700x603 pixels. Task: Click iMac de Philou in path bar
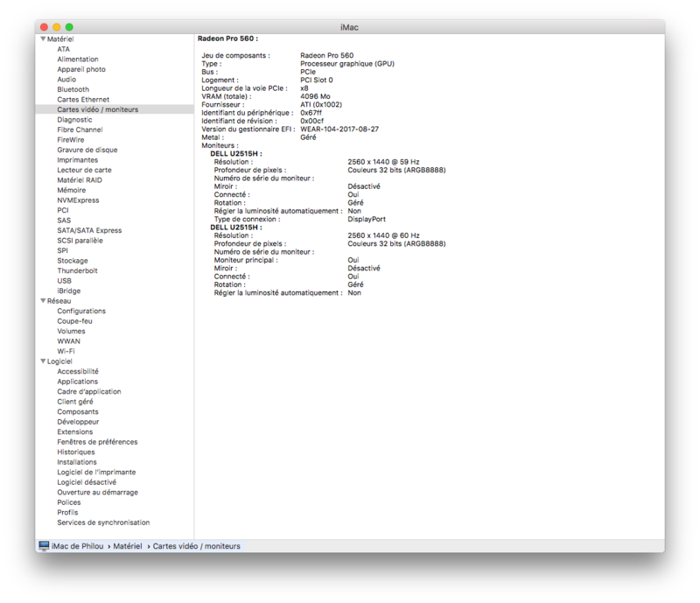pos(77,546)
